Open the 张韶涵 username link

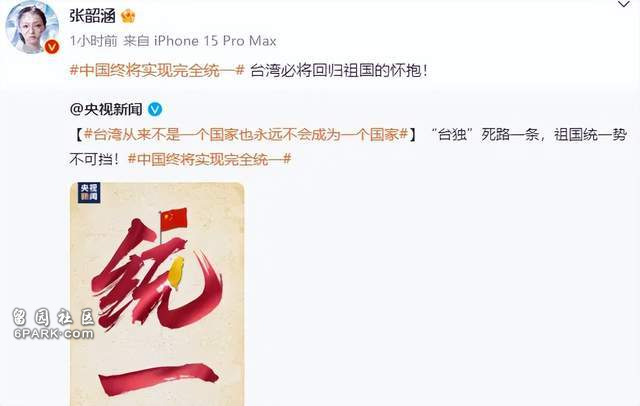pyautogui.click(x=92, y=16)
